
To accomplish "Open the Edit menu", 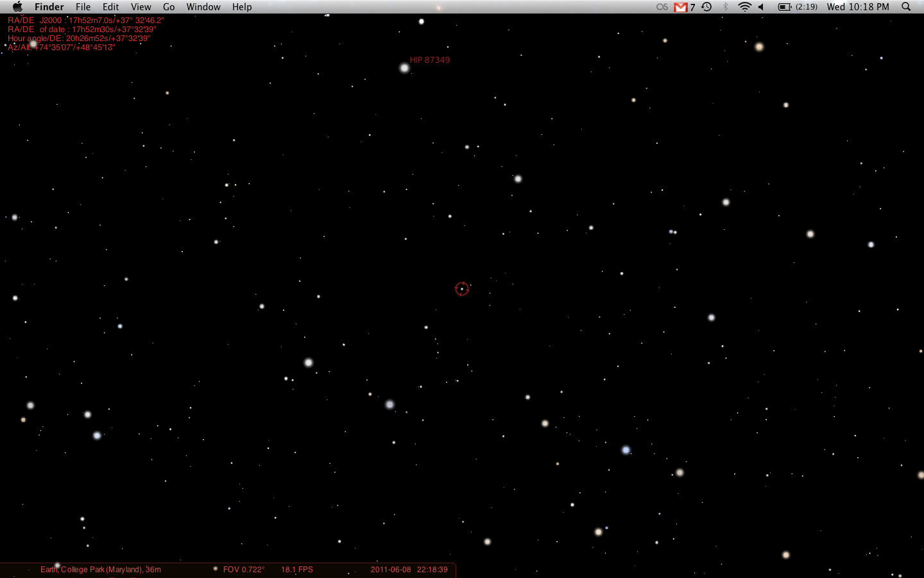I will point(110,7).
